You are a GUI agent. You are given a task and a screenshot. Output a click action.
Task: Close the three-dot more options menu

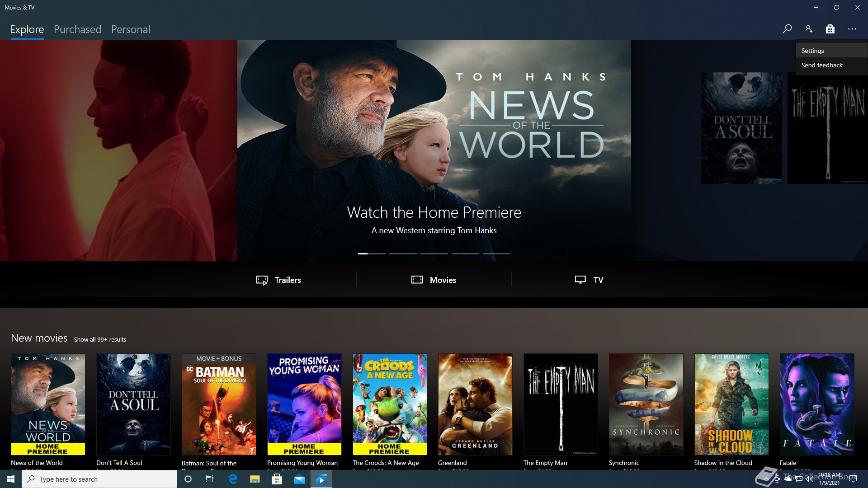(x=852, y=29)
